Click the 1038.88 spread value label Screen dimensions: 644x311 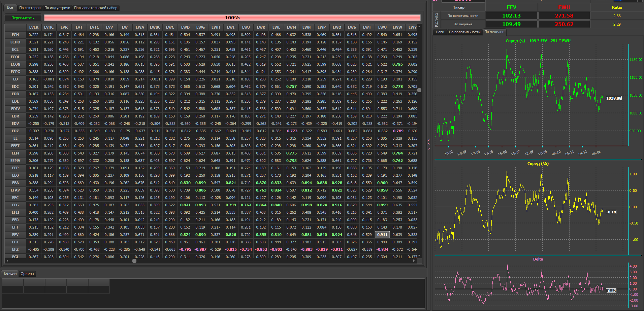[614, 98]
